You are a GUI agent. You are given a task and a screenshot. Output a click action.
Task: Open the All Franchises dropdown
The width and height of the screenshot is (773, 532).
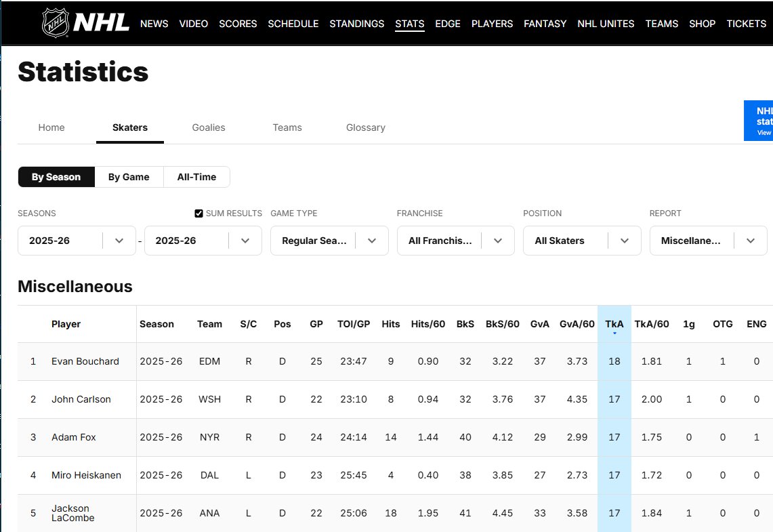pyautogui.click(x=455, y=241)
